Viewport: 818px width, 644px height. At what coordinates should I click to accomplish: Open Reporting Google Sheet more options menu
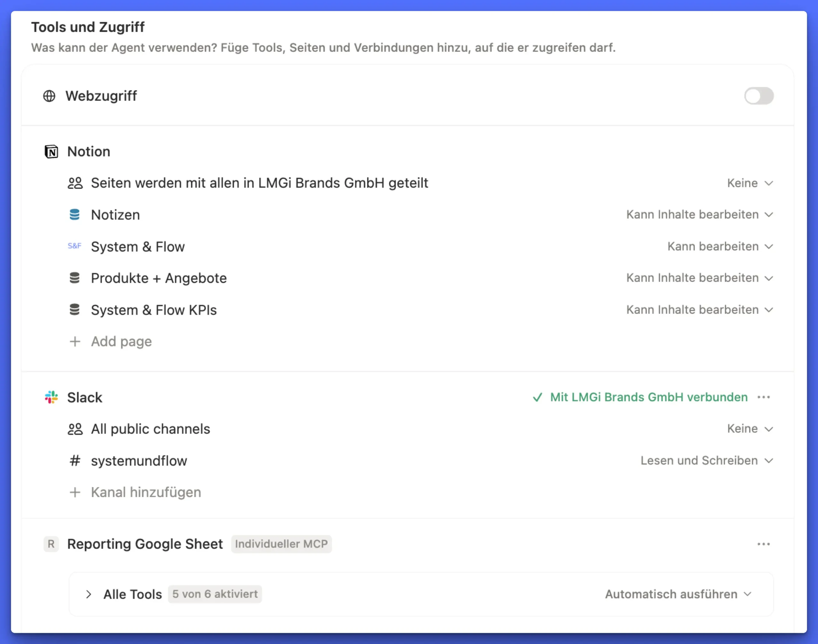764,544
